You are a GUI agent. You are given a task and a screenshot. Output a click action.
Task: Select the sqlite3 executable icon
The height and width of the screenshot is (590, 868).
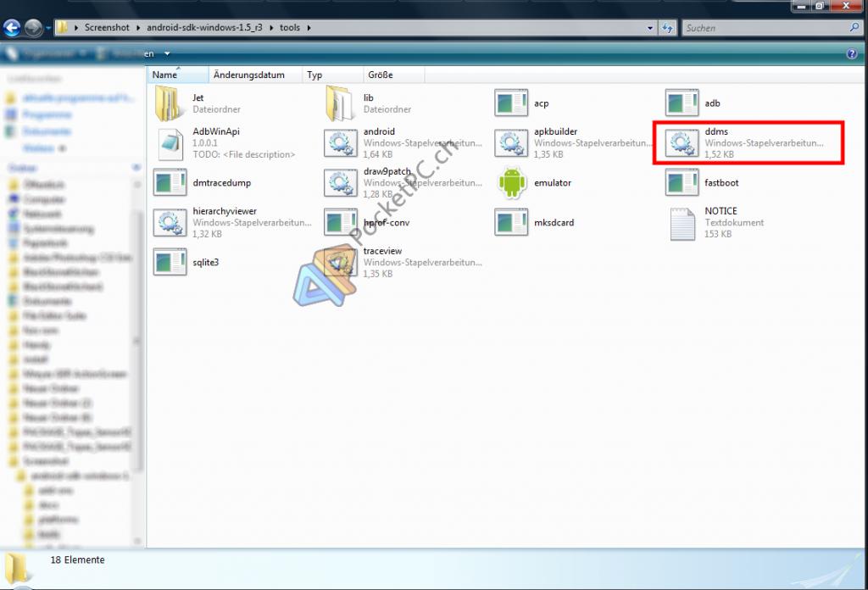pos(170,263)
